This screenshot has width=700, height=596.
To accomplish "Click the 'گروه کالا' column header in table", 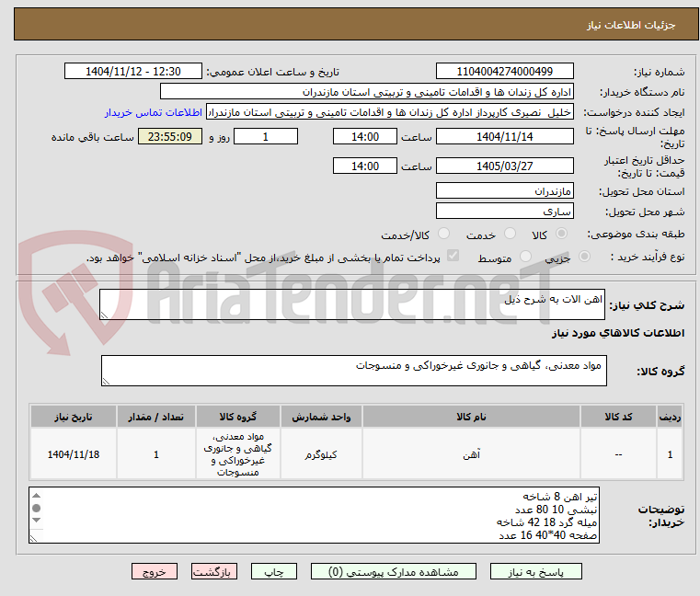I will tap(238, 417).
